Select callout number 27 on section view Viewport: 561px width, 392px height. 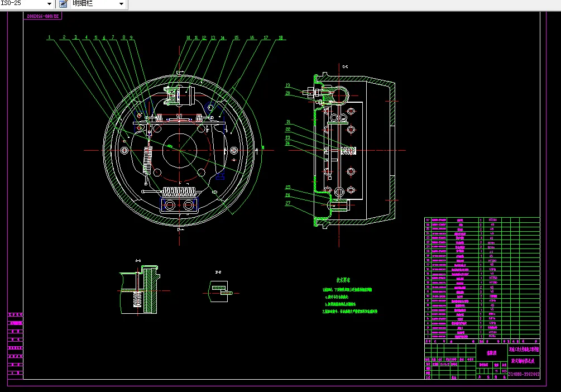288,203
